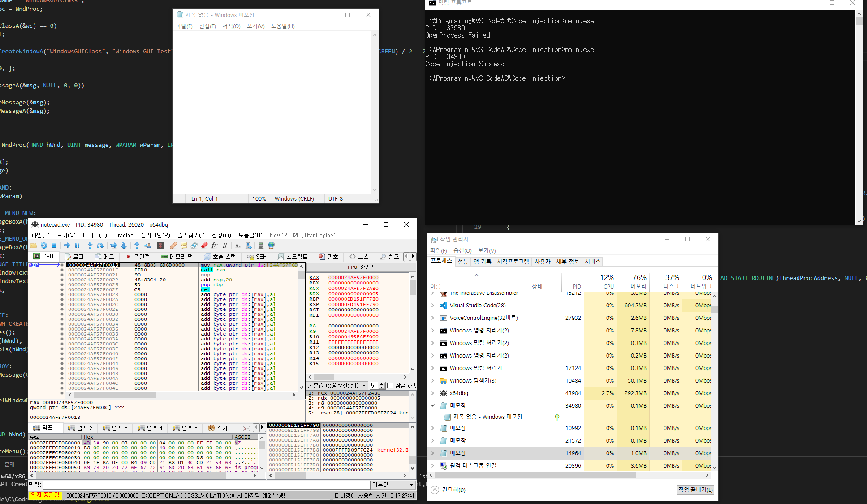Click the functions fx icon
Viewport: 867px width, 504px height.
pos(214,246)
